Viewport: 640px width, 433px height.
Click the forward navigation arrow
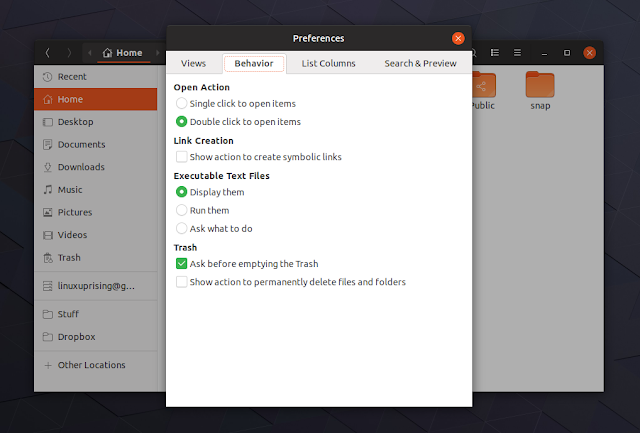[68, 52]
